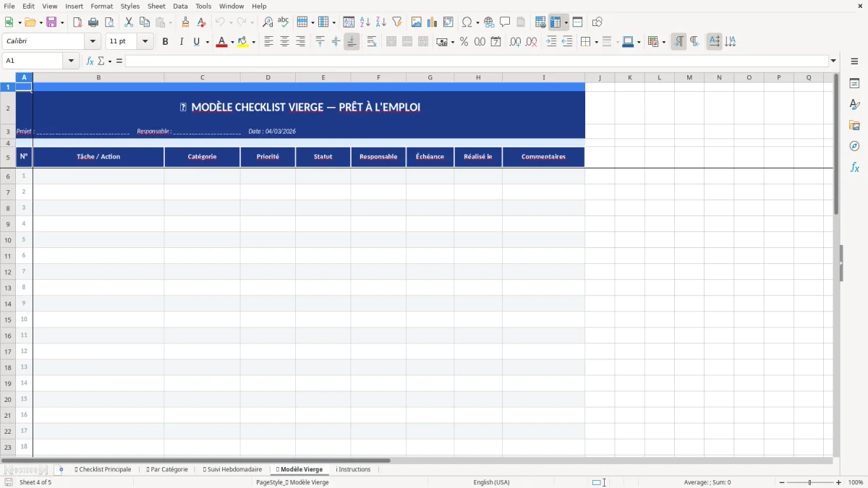
Task: Open the Freeze Rows and Columns dropdown arrow
Action: (x=566, y=22)
